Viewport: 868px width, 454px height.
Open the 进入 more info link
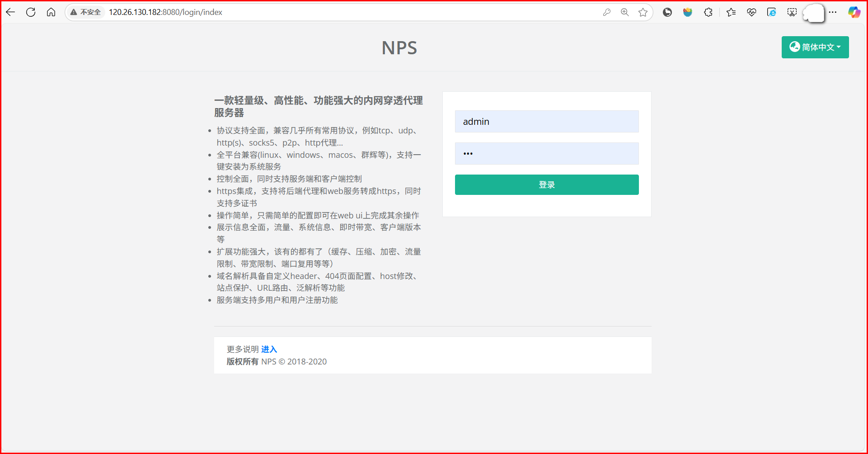tap(269, 349)
